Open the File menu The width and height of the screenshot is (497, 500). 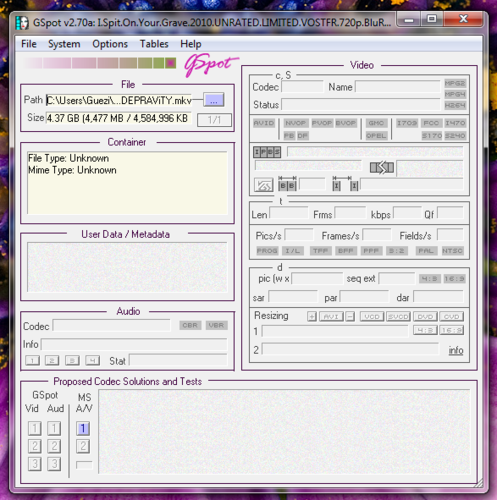pyautogui.click(x=29, y=44)
